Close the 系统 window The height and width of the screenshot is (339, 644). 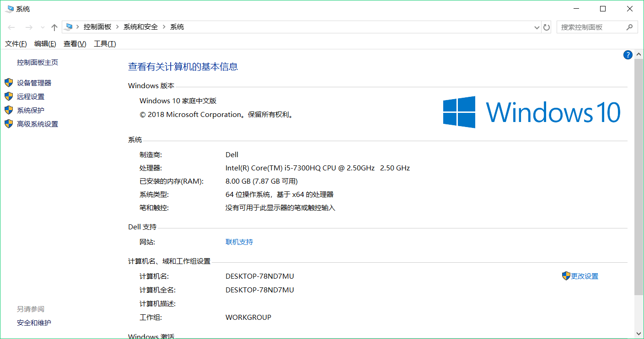pos(630,9)
